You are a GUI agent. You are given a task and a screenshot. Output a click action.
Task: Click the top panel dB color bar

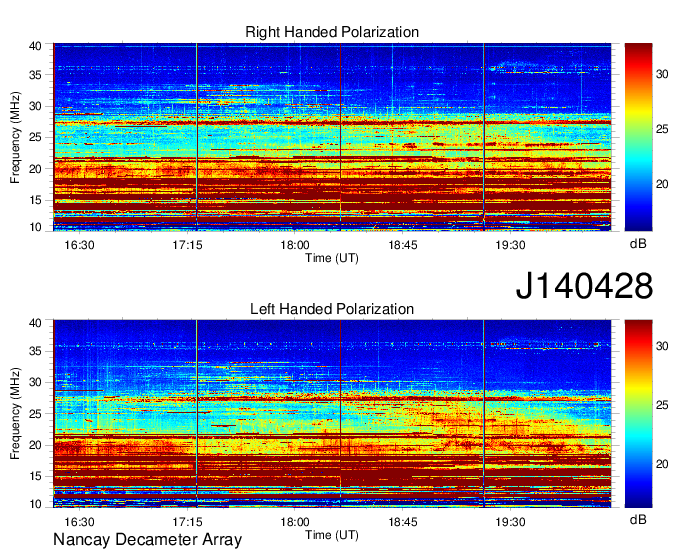pos(638,137)
